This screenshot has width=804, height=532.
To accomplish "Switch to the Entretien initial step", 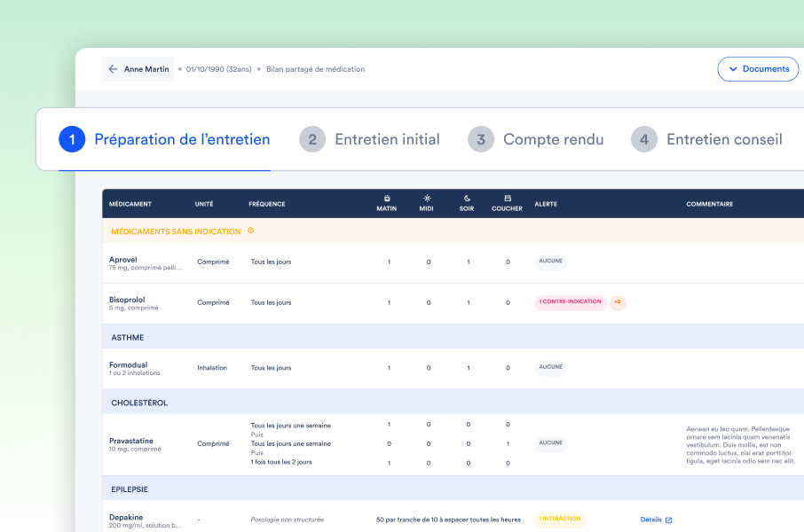I will (x=369, y=139).
